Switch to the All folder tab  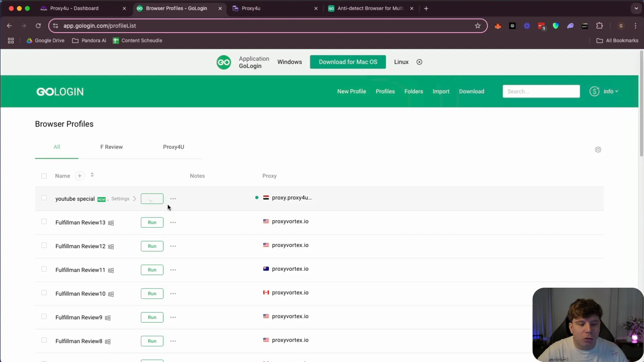[x=57, y=147]
